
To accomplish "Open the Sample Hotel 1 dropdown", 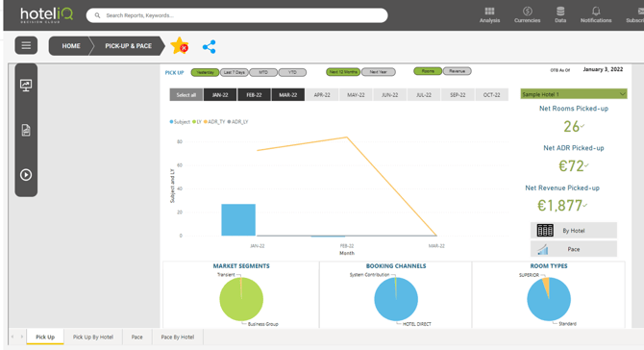I will [x=574, y=94].
